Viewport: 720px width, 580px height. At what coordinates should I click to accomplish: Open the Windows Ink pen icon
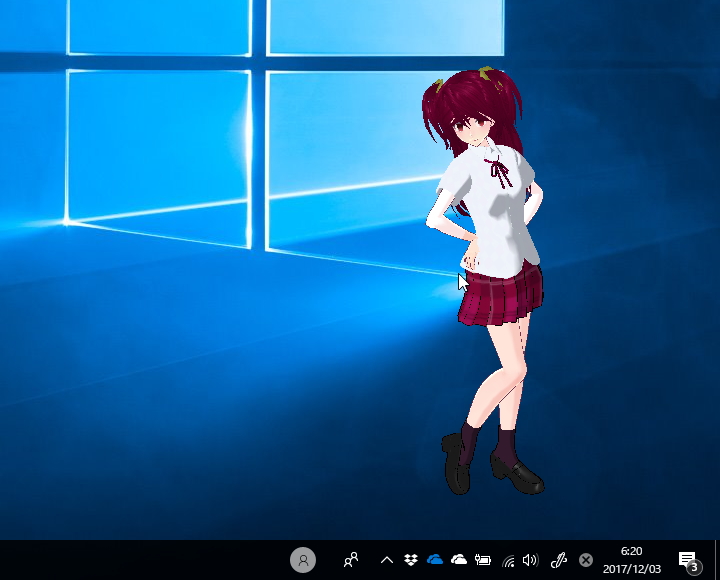[559, 560]
